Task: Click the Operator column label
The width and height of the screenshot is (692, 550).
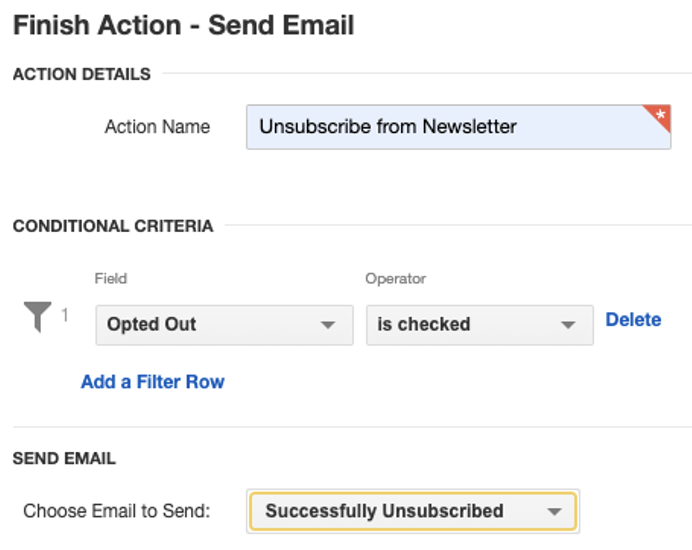Action: point(395,279)
